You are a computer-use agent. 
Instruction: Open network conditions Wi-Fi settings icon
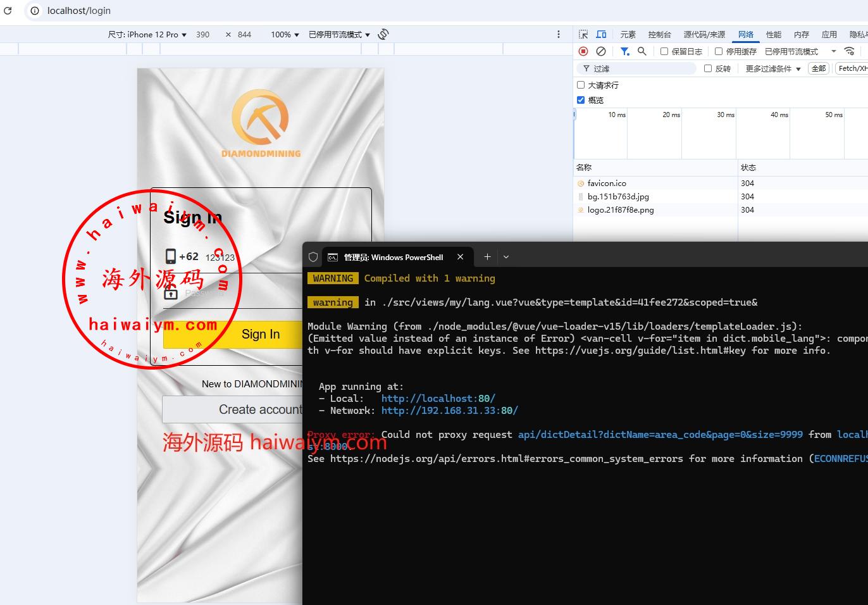[850, 51]
